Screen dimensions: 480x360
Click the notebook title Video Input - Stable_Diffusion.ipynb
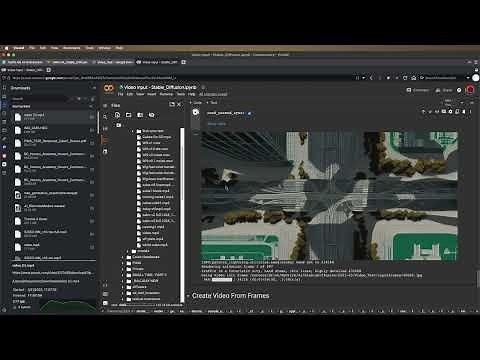pyautogui.click(x=160, y=87)
